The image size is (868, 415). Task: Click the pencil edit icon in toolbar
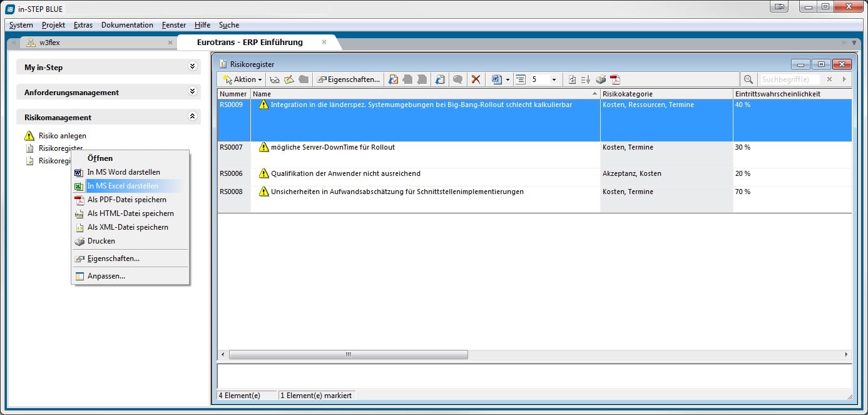pyautogui.click(x=288, y=79)
